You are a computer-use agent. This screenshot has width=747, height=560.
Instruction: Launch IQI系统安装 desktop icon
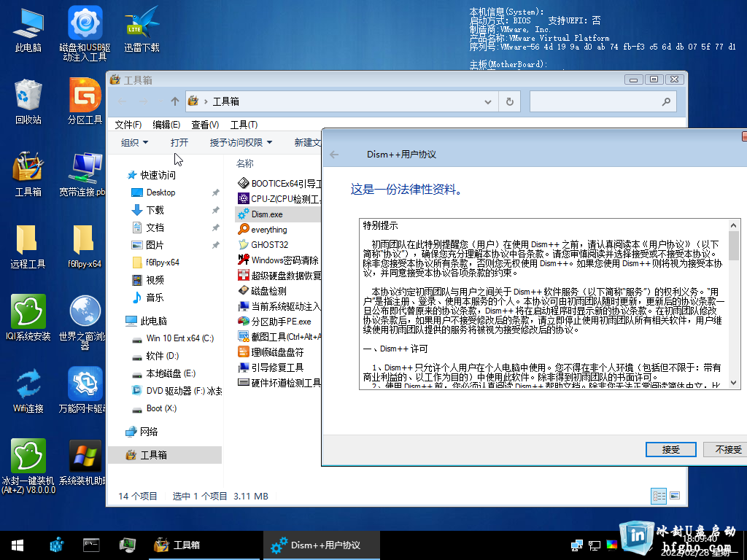pos(28,318)
